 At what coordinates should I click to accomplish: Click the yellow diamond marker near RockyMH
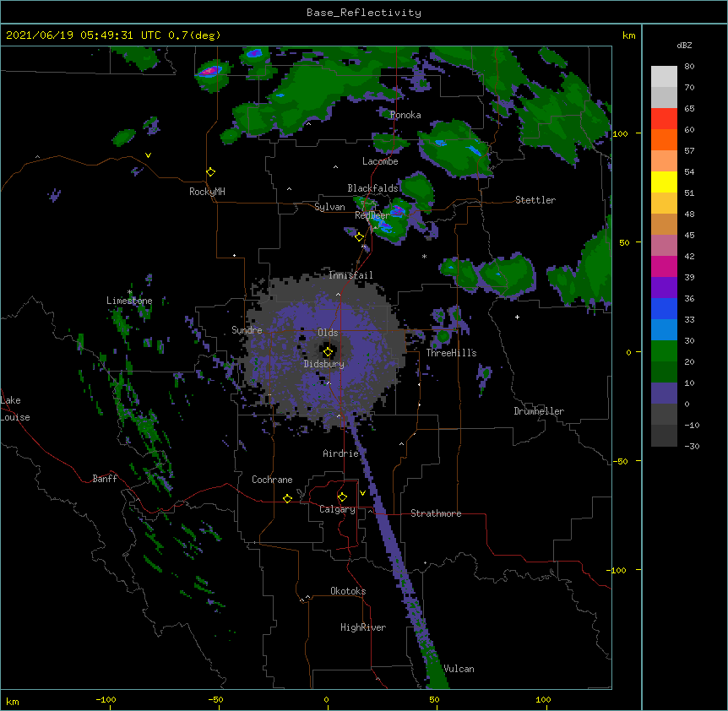coord(211,172)
